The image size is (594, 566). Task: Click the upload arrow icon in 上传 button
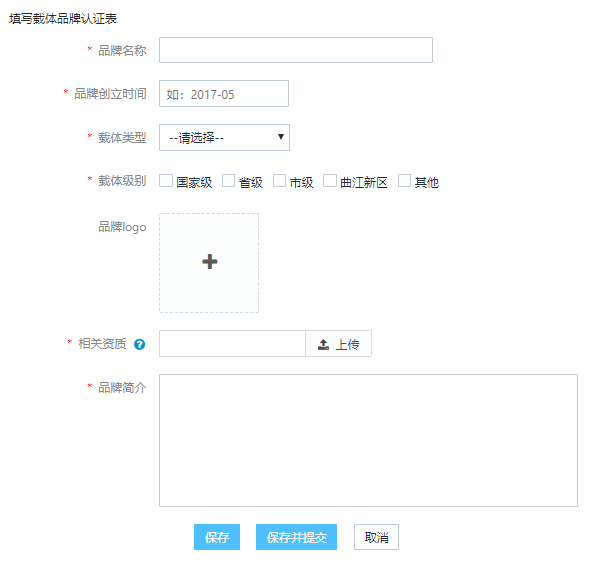323,344
